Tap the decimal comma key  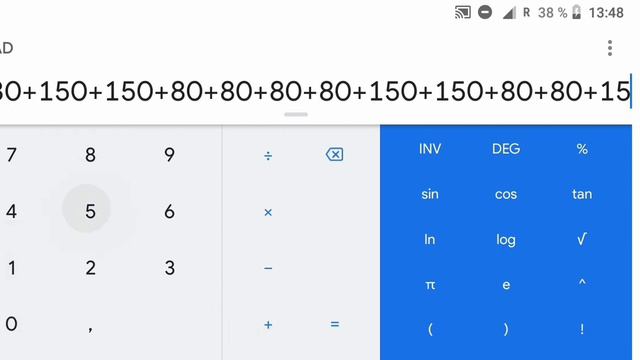pyautogui.click(x=90, y=328)
